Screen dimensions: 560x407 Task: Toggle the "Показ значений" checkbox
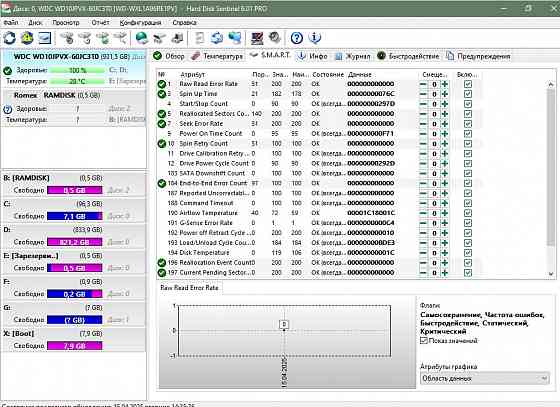[x=424, y=341]
